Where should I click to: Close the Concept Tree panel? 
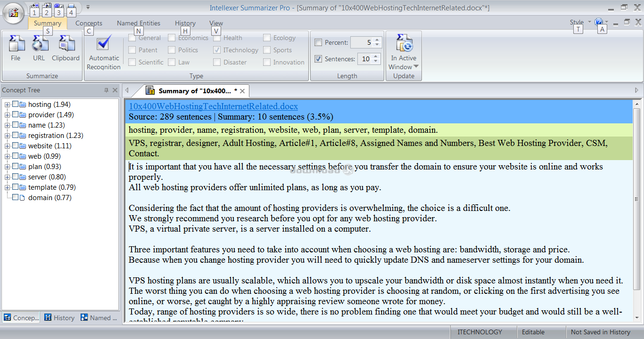pyautogui.click(x=115, y=90)
